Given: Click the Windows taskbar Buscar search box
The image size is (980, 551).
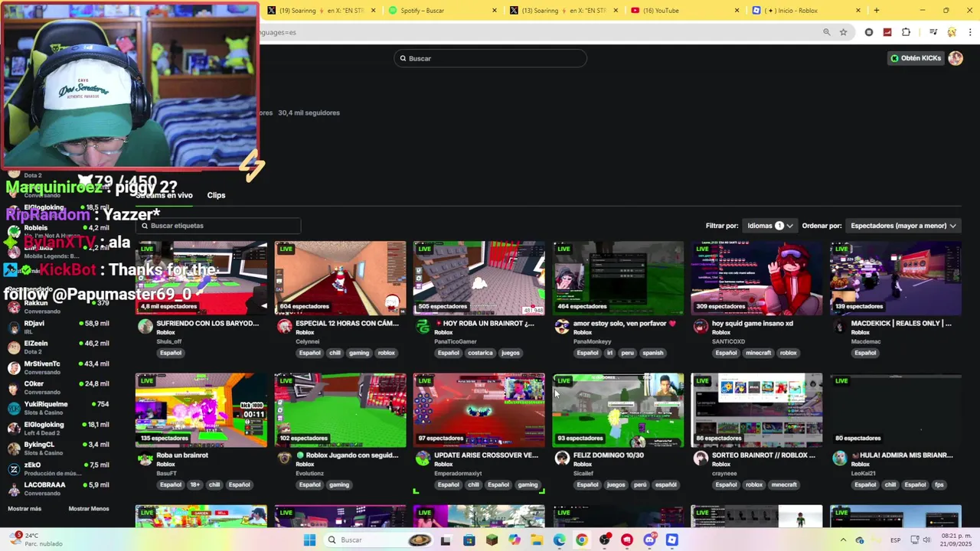Looking at the screenshot, I should click(x=379, y=540).
